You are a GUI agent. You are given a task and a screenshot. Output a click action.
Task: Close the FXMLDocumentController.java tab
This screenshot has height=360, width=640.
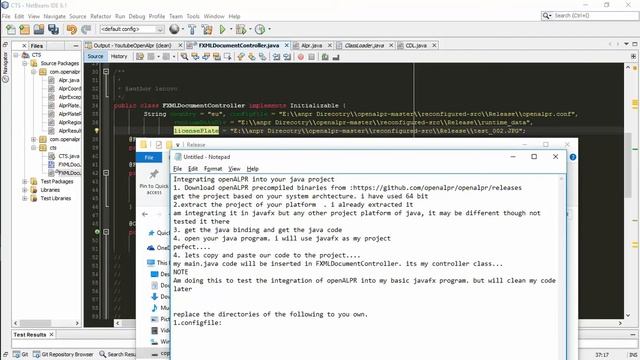(x=287, y=45)
